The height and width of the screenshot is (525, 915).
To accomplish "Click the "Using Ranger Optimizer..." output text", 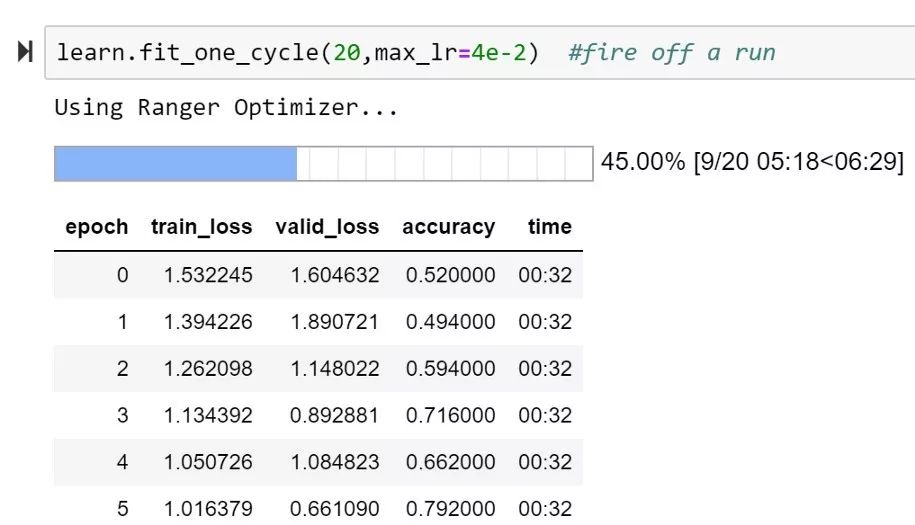I will tap(226, 108).
